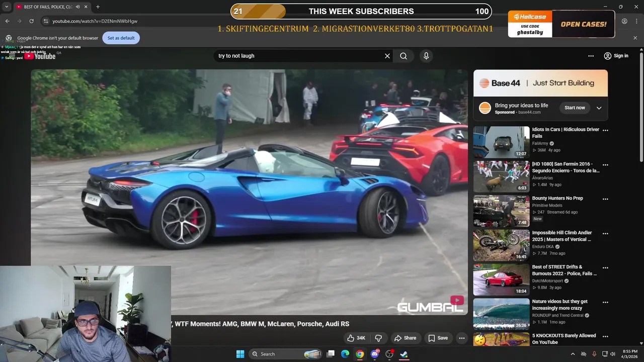The width and height of the screenshot is (644, 362).
Task: Reload the YouTube page
Action: coord(31,21)
